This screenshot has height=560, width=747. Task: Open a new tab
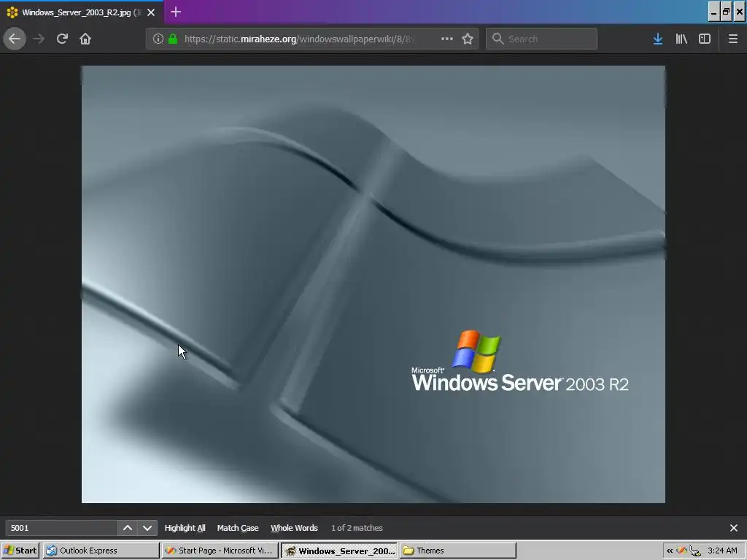(x=175, y=12)
